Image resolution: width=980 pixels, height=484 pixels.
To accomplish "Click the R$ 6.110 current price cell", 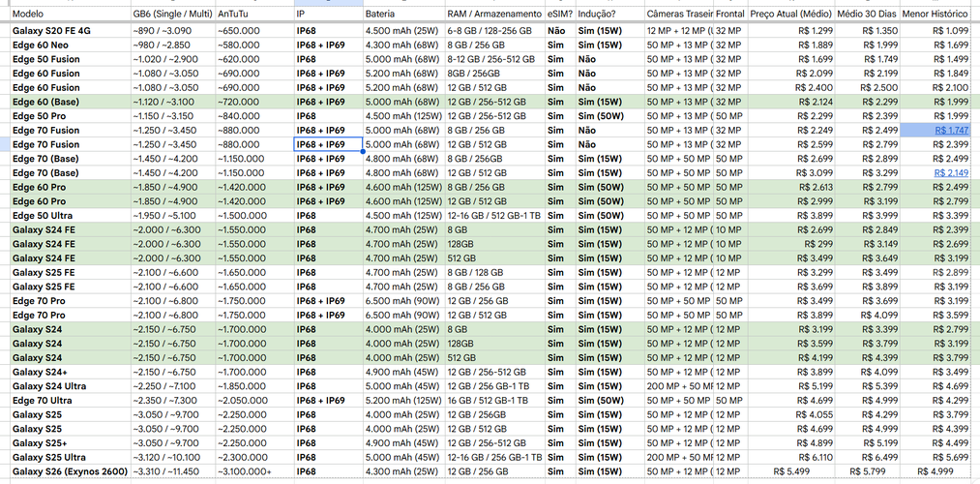I will tap(791, 457).
